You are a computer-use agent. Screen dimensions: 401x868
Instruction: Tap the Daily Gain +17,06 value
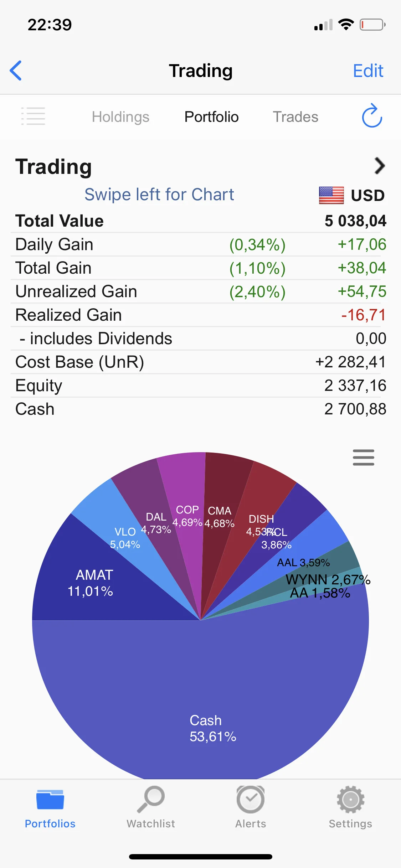(x=362, y=244)
